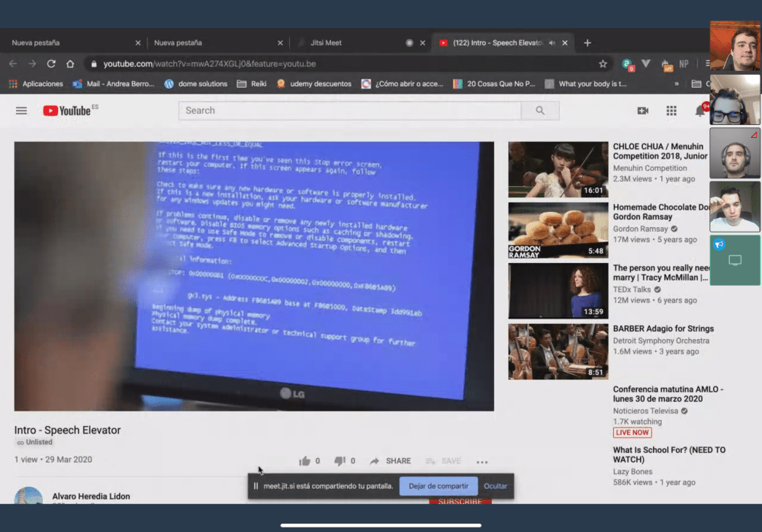
Task: Open the Gordon Ramsay doughnuts video thumbnail
Action: pyautogui.click(x=558, y=230)
